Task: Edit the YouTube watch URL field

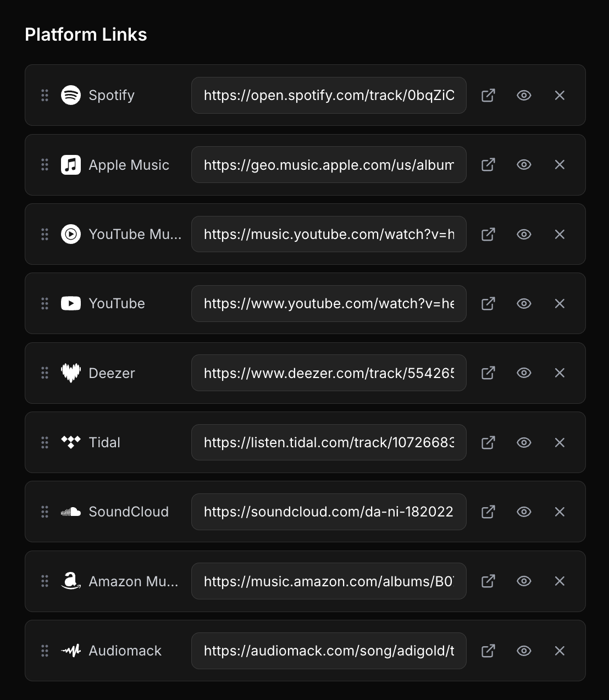Action: point(329,303)
